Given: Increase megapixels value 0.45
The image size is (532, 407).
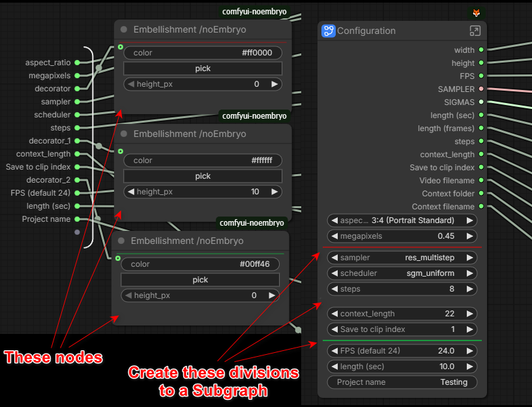Looking at the screenshot, I should pyautogui.click(x=469, y=236).
